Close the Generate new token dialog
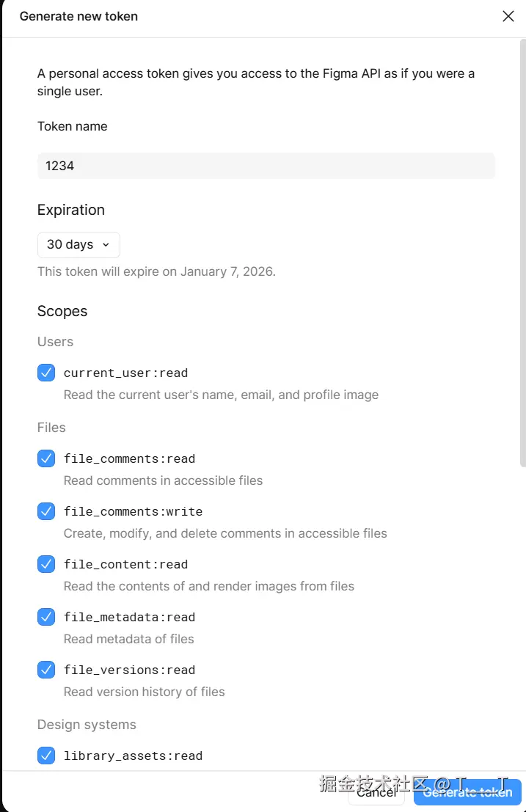Image resolution: width=526 pixels, height=812 pixels. pyautogui.click(x=508, y=16)
